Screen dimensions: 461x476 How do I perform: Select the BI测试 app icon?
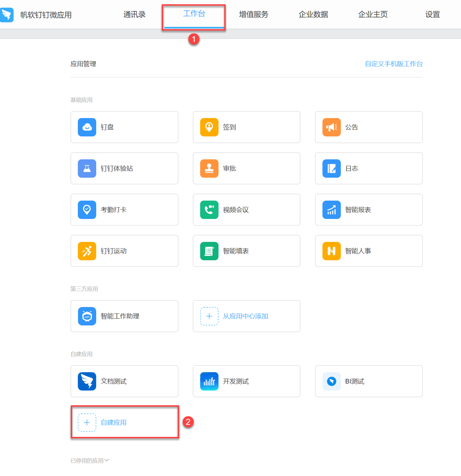332,381
